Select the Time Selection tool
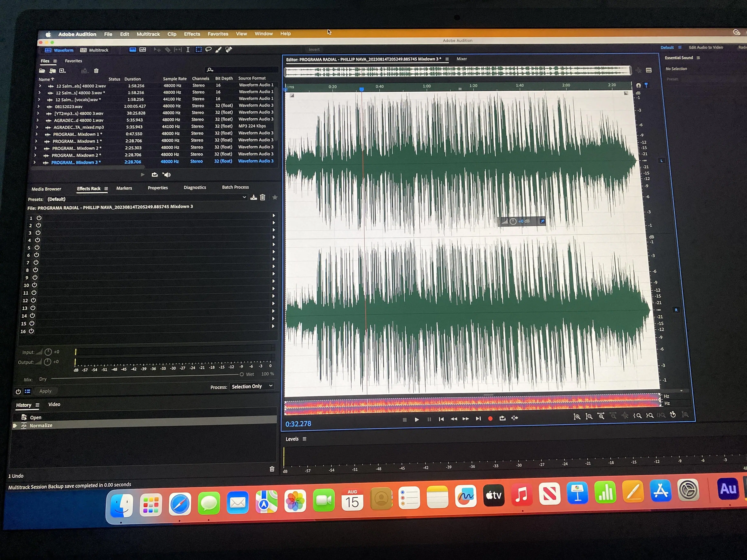 [x=188, y=50]
